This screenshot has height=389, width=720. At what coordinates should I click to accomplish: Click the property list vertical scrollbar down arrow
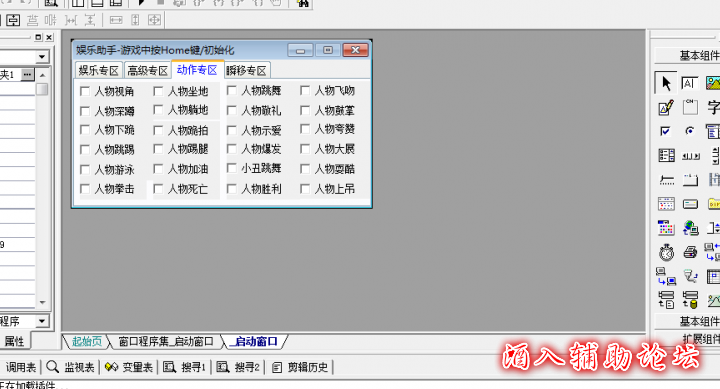pyautogui.click(x=42, y=303)
